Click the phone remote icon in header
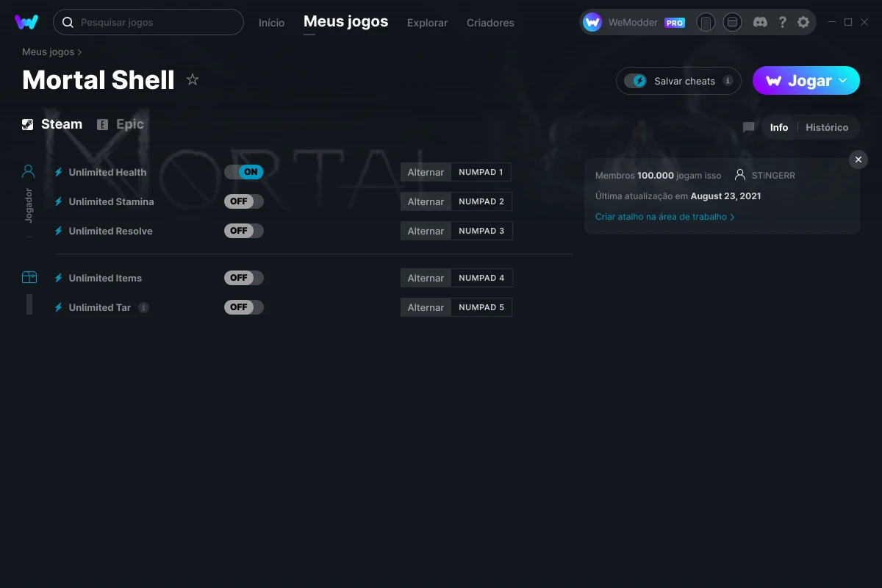 coord(706,22)
